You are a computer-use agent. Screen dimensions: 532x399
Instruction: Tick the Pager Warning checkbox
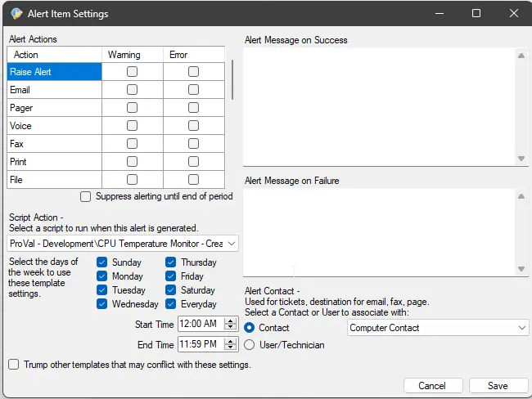pos(132,107)
